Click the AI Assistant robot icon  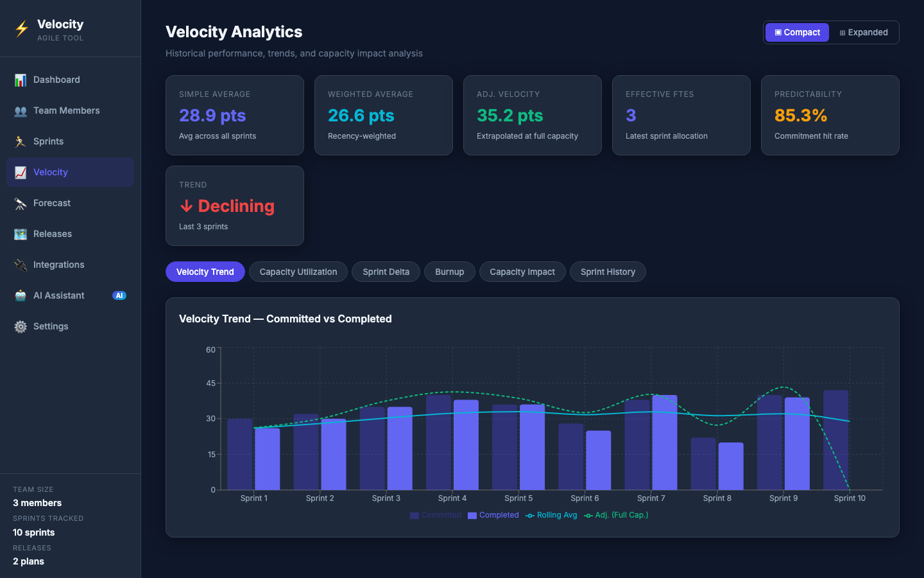coord(21,295)
